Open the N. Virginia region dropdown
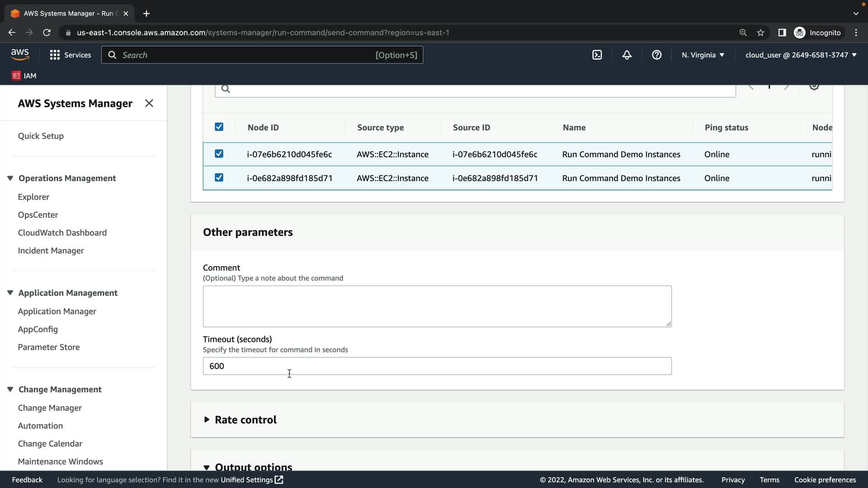 coord(703,55)
